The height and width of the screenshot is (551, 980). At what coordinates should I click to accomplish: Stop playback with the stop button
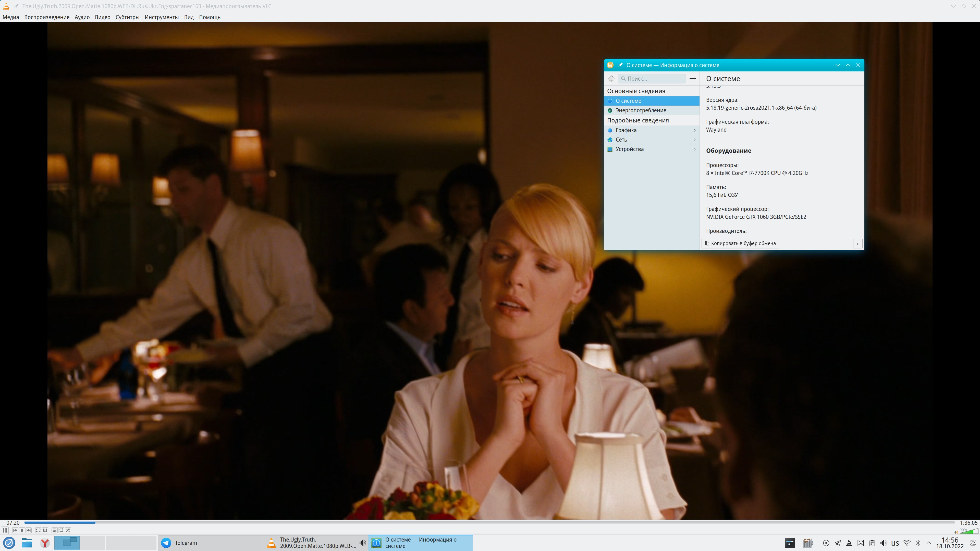pos(22,530)
